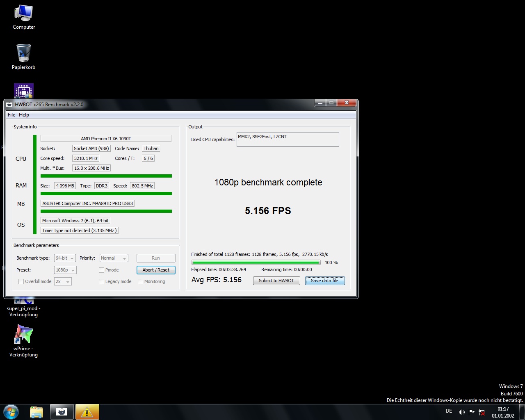Click the DDR3 RAM type value
Image resolution: width=525 pixels, height=420 pixels.
click(x=102, y=186)
